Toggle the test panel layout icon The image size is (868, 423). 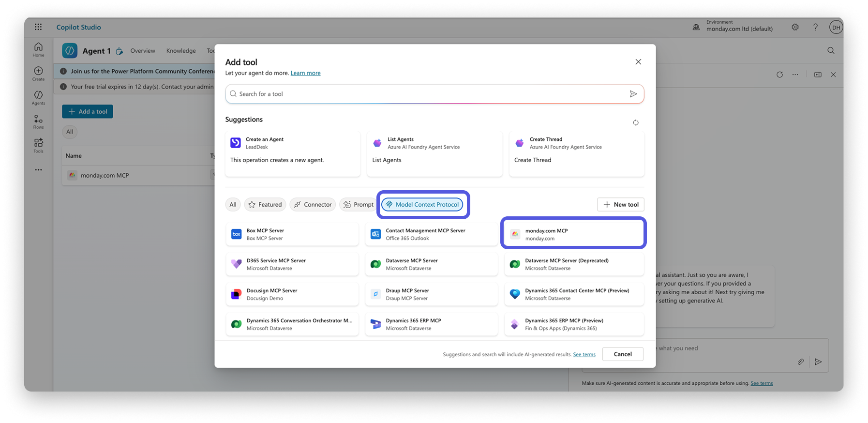tap(818, 75)
